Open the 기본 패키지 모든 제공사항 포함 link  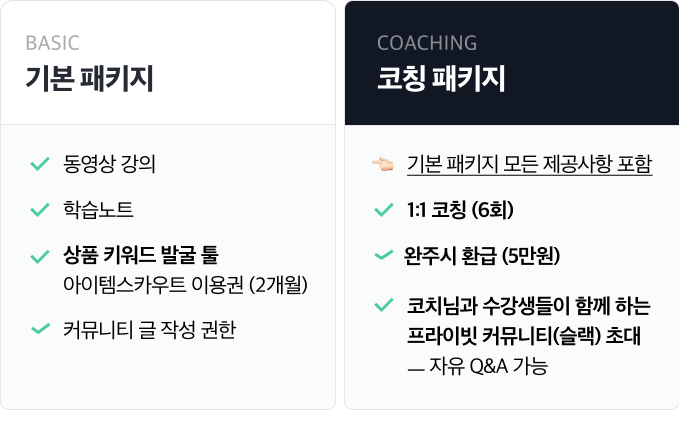point(529,164)
